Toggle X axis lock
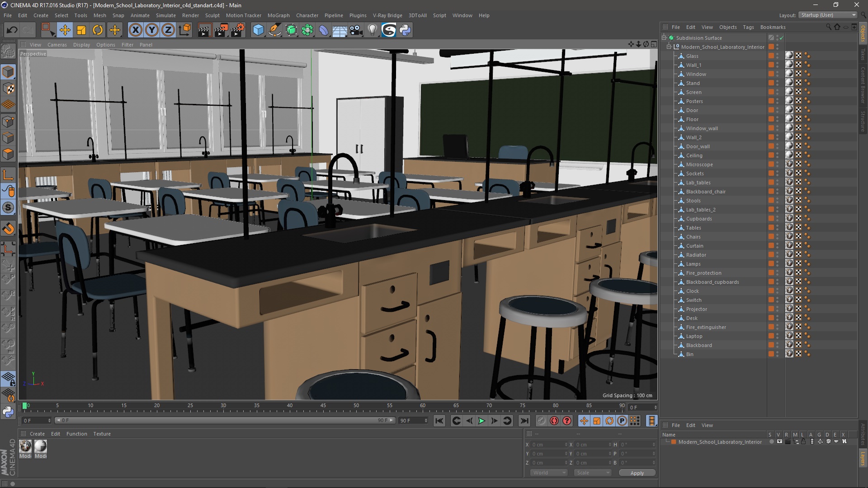This screenshot has height=488, width=868. point(135,30)
